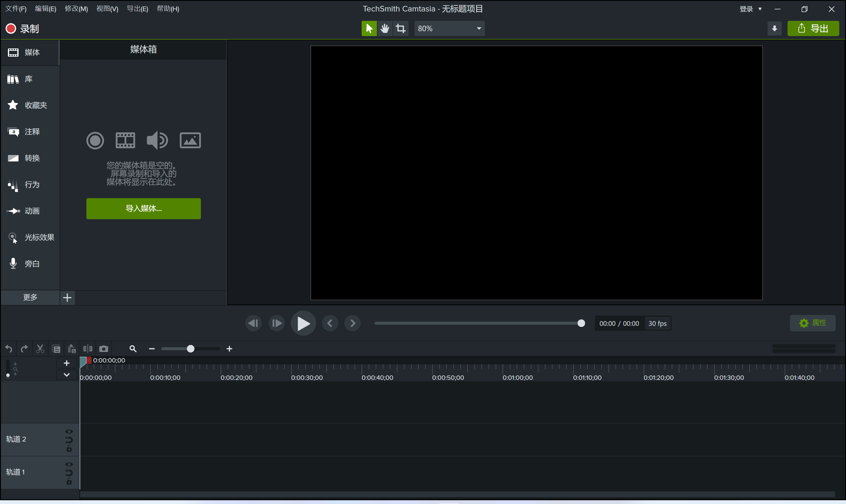This screenshot has width=846, height=504.
Task: Click the recording circle icon in media bin
Action: tap(95, 141)
